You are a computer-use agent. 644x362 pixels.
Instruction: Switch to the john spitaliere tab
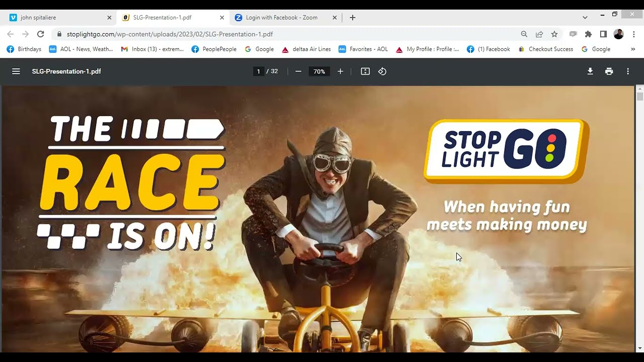(x=59, y=18)
